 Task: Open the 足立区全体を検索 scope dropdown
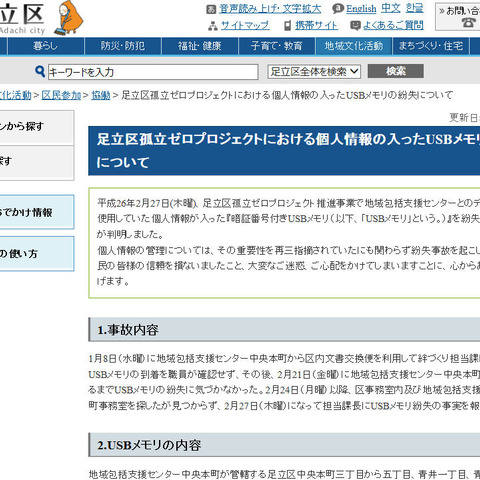click(x=314, y=72)
